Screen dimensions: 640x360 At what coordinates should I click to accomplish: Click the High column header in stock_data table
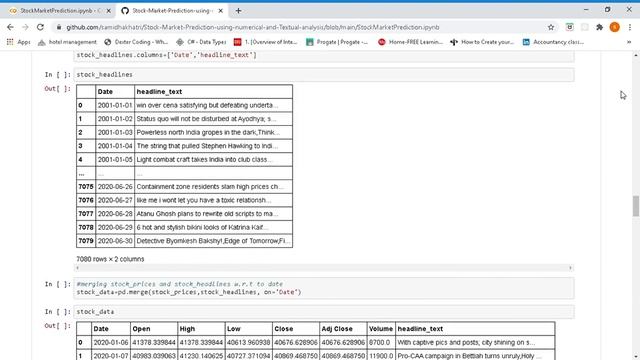click(201, 329)
